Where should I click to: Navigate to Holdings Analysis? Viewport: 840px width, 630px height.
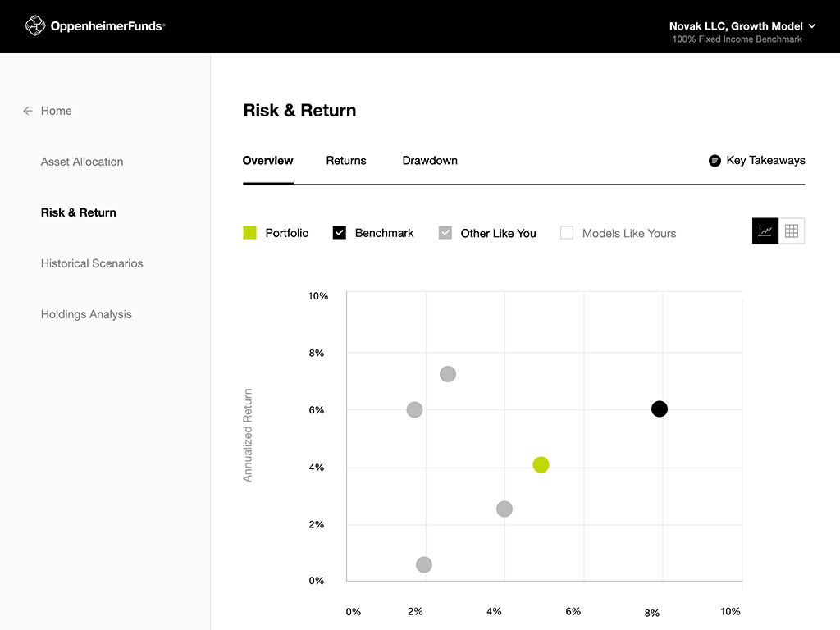86,314
